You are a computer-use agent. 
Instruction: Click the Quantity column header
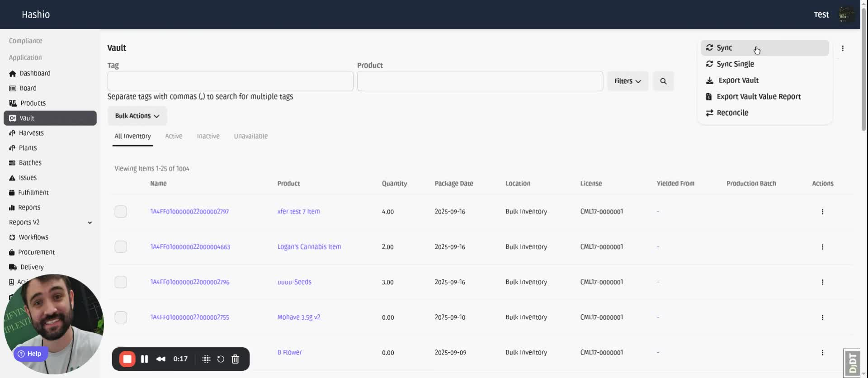(394, 184)
